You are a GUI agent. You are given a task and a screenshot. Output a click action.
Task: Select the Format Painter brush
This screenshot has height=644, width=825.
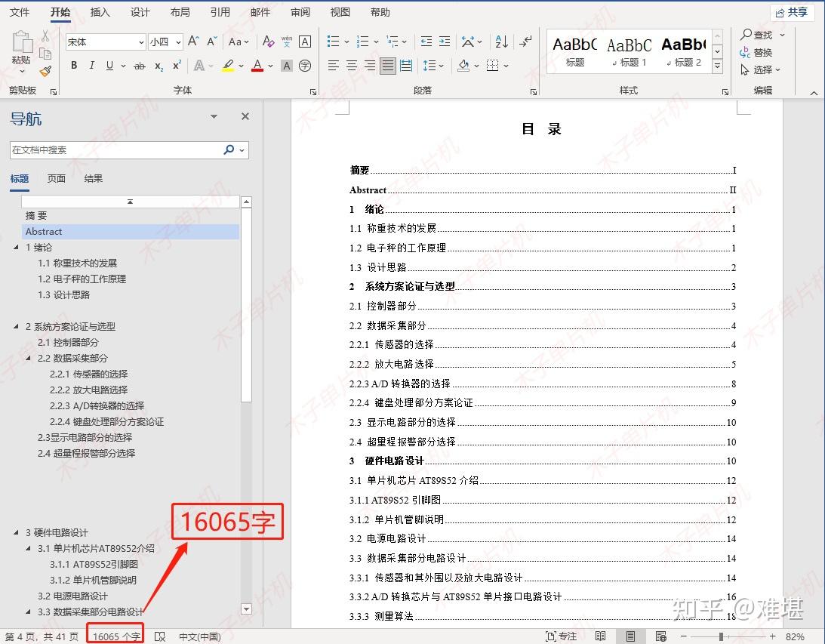tap(45, 71)
